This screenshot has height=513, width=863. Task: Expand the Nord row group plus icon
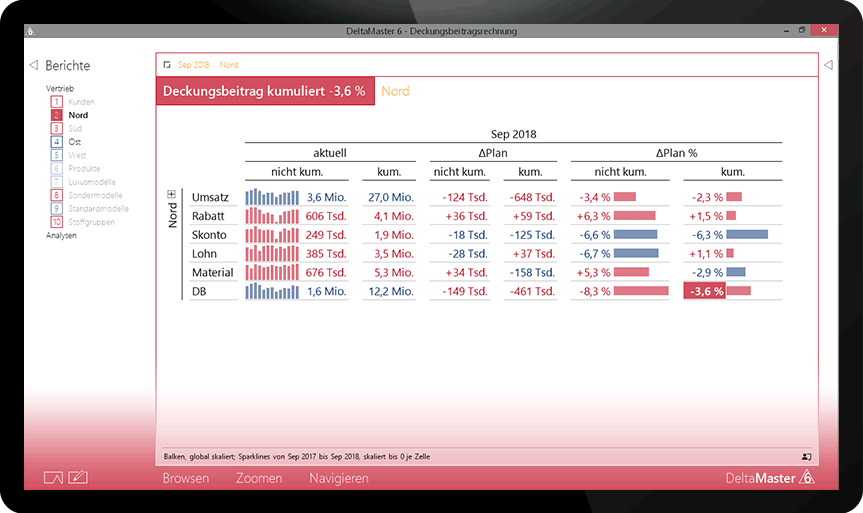pos(172,194)
